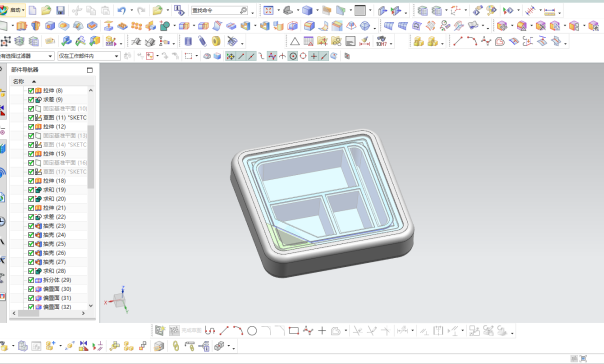
Task: Click the Revolve feature icon
Action: point(35,26)
